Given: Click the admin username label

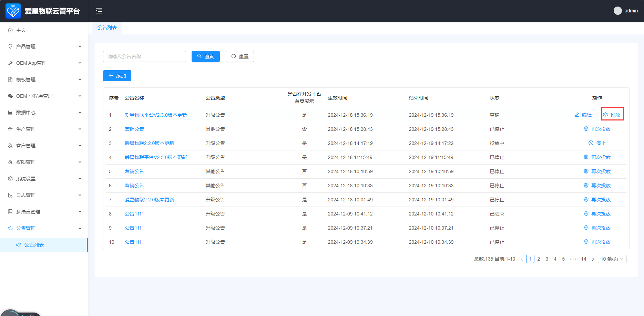Looking at the screenshot, I should click(x=631, y=11).
